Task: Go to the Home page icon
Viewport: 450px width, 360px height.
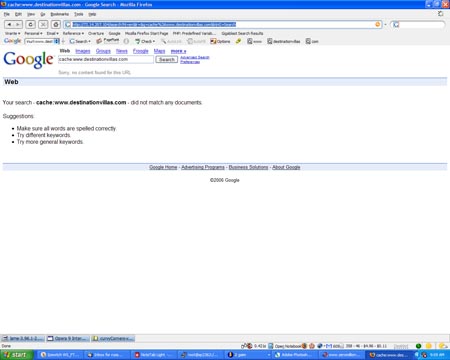Action: (x=56, y=24)
